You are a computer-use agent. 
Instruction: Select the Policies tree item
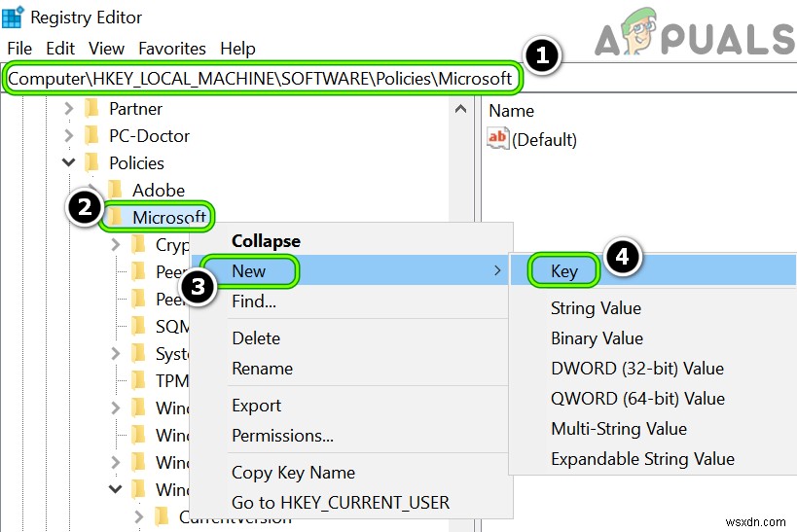click(137, 163)
